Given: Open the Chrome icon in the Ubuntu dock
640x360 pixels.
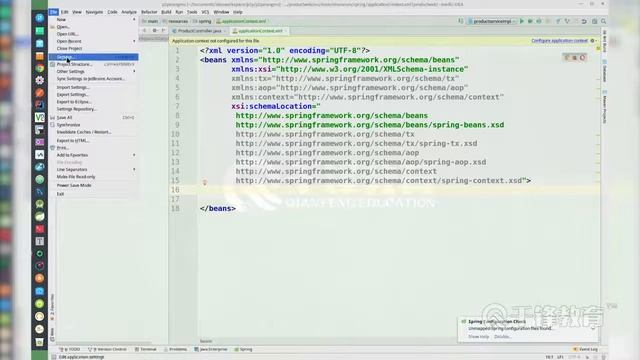Looking at the screenshot, I should coord(40,68).
